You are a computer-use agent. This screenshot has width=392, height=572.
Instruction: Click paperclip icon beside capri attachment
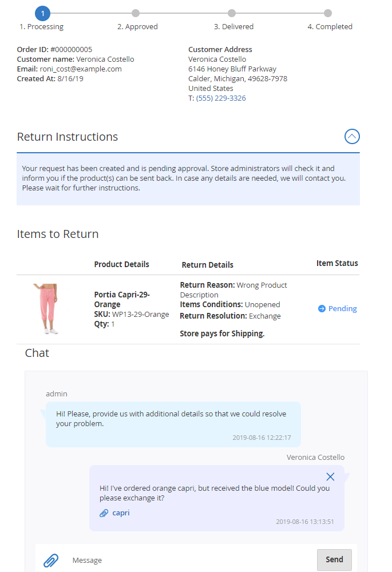tap(104, 513)
